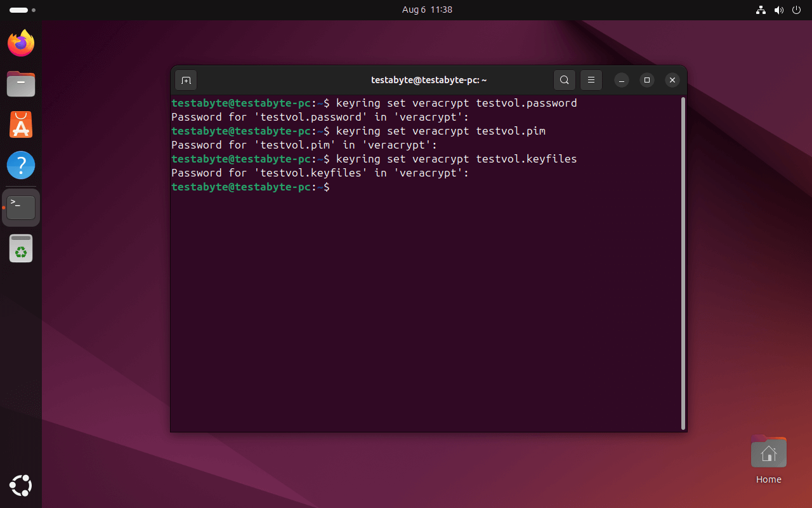This screenshot has height=508, width=812.
Task: Launch Ubuntu Software from the dock
Action: tap(20, 124)
